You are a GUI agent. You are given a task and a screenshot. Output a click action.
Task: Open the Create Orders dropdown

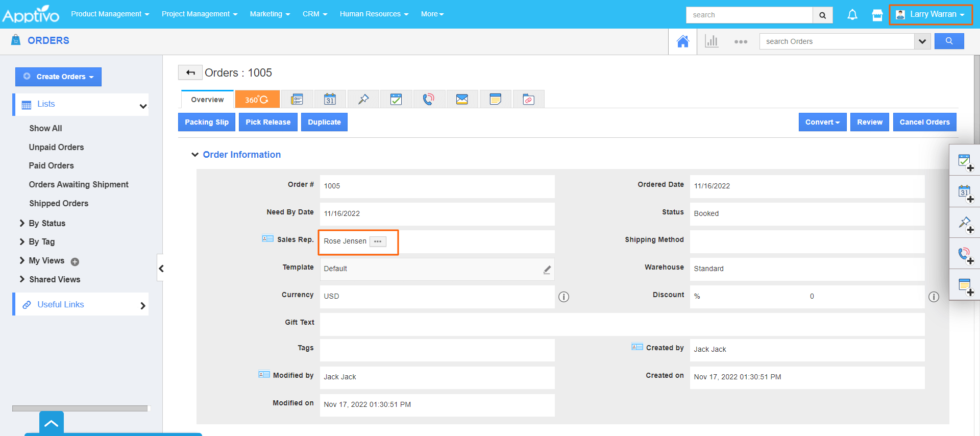[x=59, y=77]
